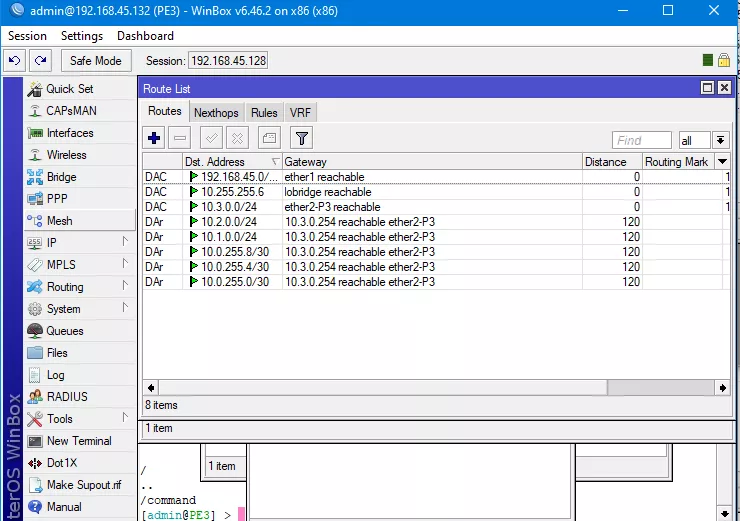This screenshot has height=521, width=740.
Task: Open the Session menu
Action: pyautogui.click(x=27, y=36)
